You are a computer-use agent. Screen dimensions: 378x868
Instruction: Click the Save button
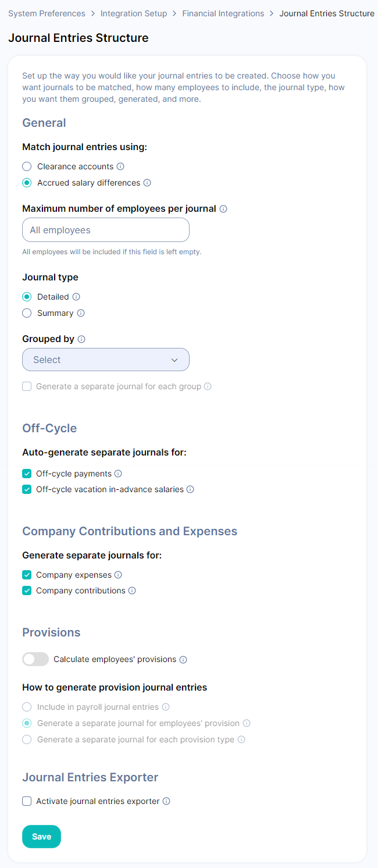pyautogui.click(x=41, y=837)
